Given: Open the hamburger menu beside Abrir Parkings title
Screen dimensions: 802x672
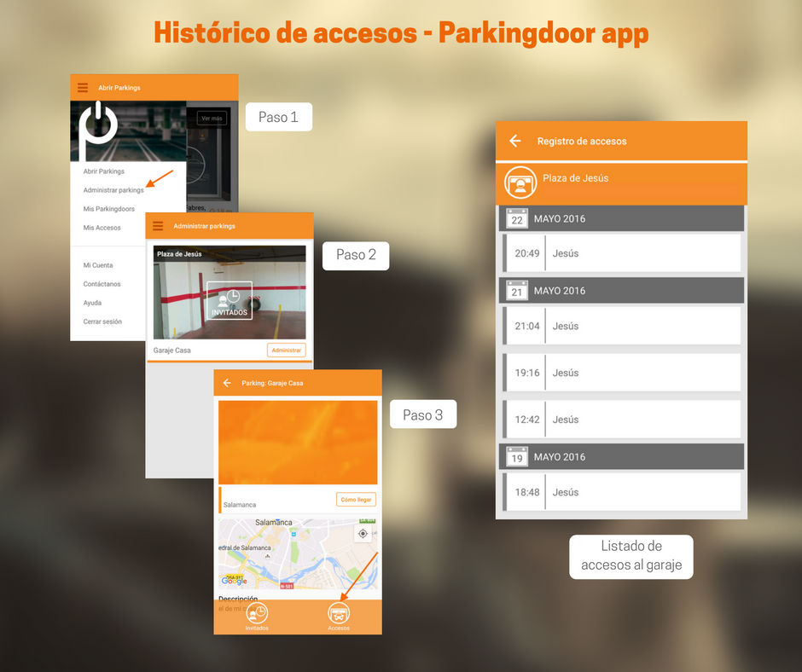Looking at the screenshot, I should [x=83, y=88].
